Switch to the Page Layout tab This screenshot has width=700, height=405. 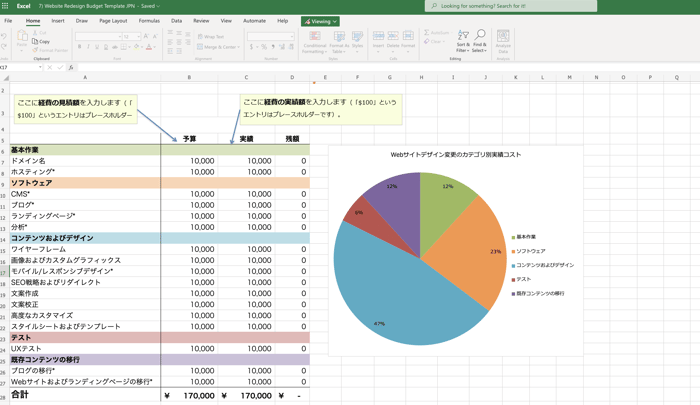click(x=113, y=21)
